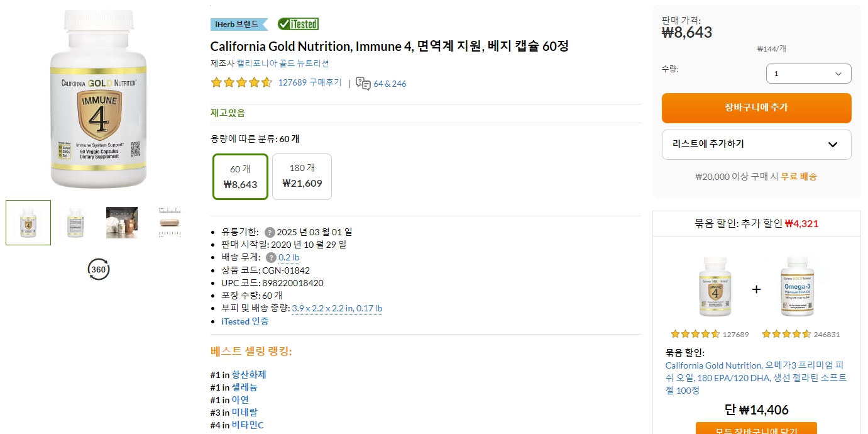Image resolution: width=868 pixels, height=434 pixels.
Task: Click the 항산화제 best-seller ranking link
Action: [x=250, y=374]
